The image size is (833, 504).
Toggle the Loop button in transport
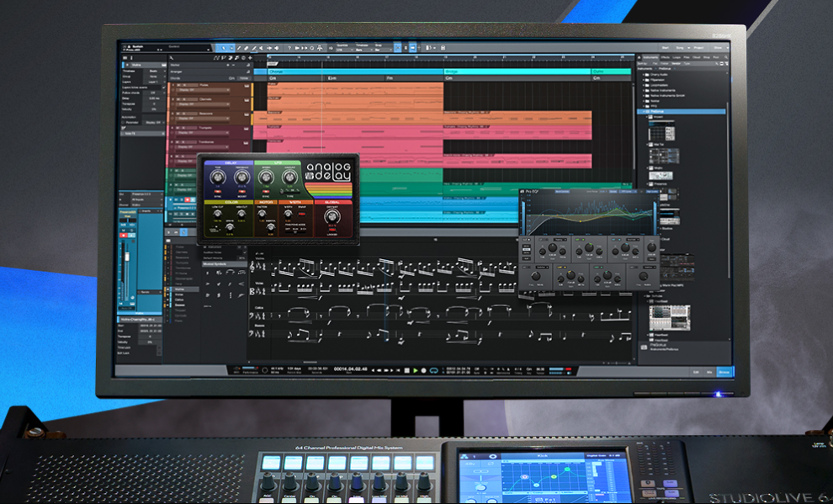click(x=434, y=370)
